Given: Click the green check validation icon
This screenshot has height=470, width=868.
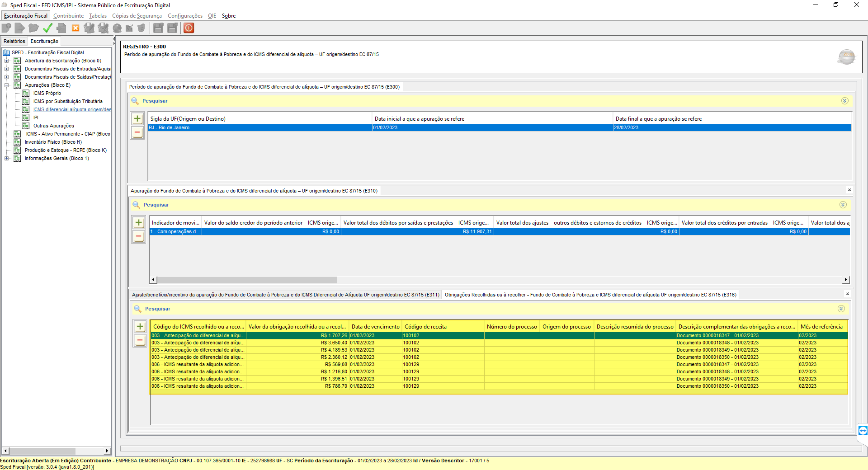Looking at the screenshot, I should (47, 28).
